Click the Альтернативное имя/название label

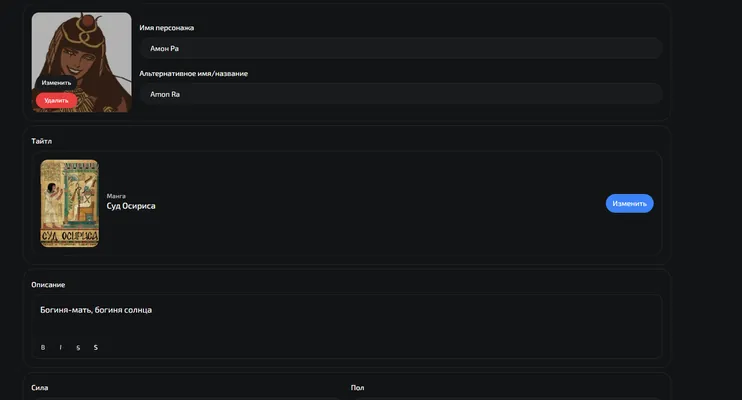click(194, 74)
